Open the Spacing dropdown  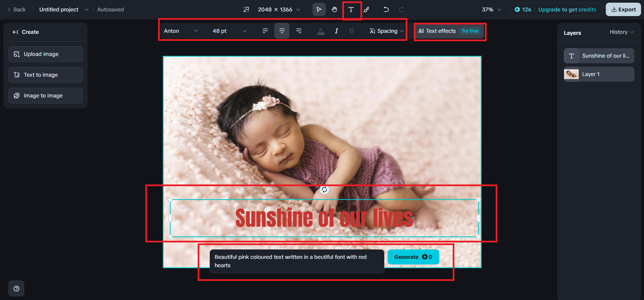click(387, 31)
